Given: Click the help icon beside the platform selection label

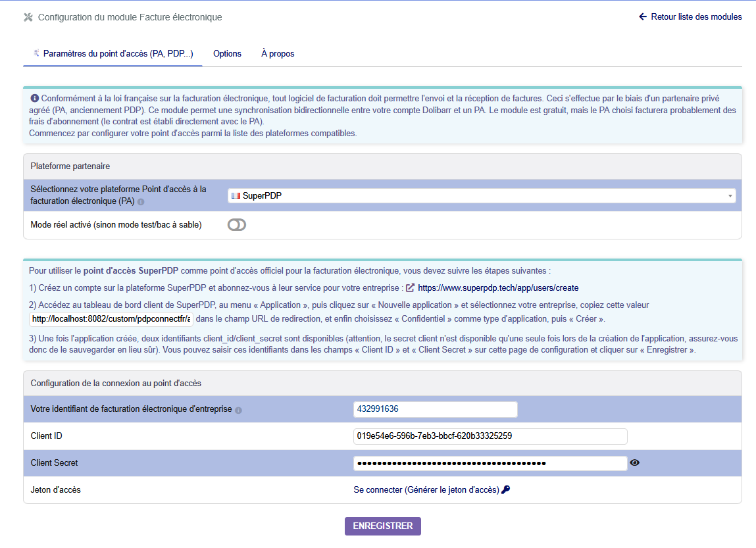Looking at the screenshot, I should [x=141, y=202].
